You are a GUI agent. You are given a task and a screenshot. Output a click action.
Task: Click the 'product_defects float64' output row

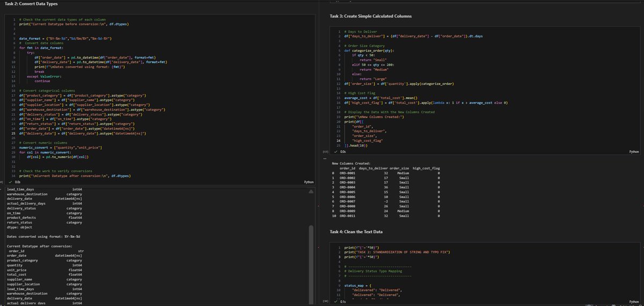coord(44,217)
